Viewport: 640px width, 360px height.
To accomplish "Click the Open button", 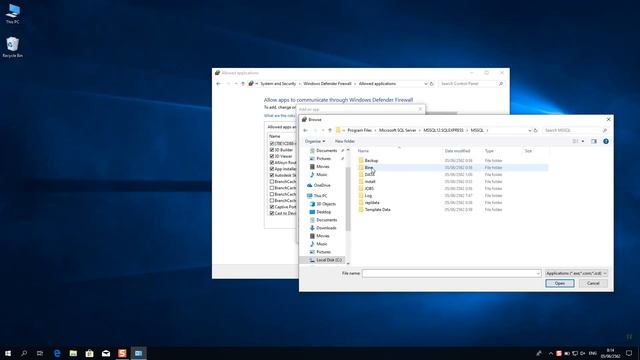I will [x=560, y=283].
